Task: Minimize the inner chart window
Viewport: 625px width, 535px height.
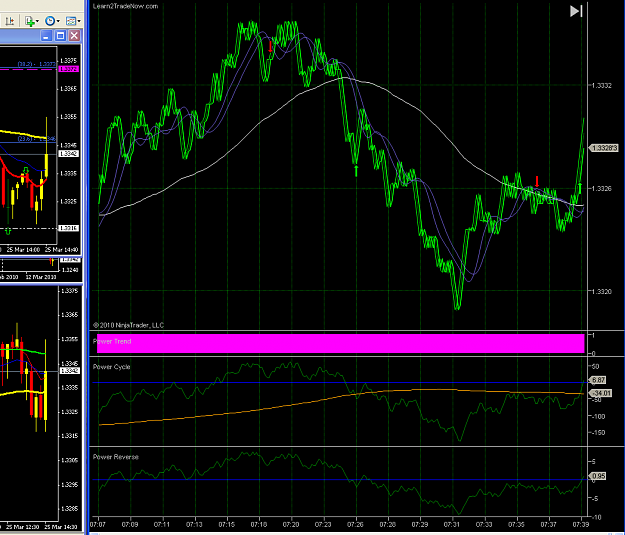Action: click(46, 36)
